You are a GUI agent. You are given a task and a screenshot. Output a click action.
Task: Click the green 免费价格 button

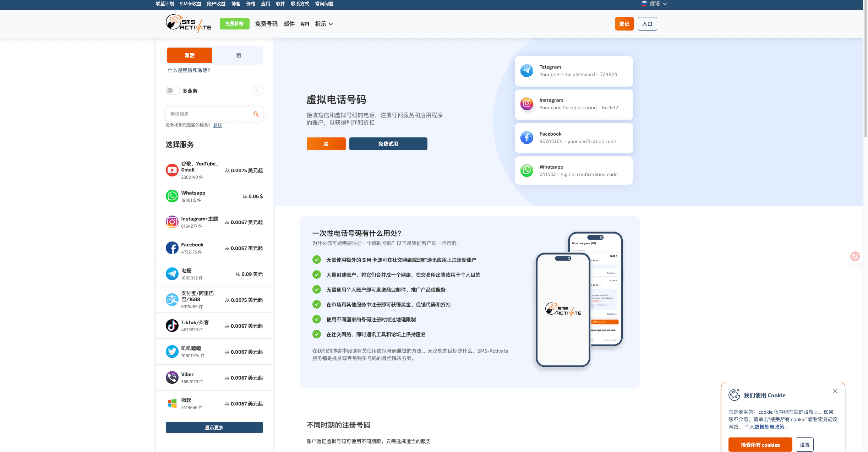point(234,23)
